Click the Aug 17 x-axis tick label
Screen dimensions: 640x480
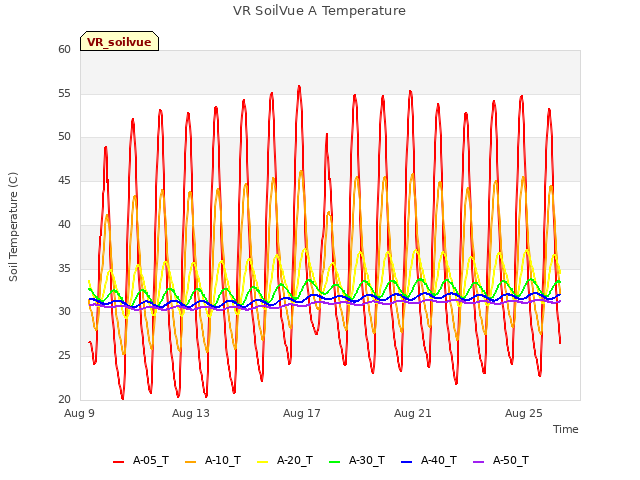click(x=302, y=413)
